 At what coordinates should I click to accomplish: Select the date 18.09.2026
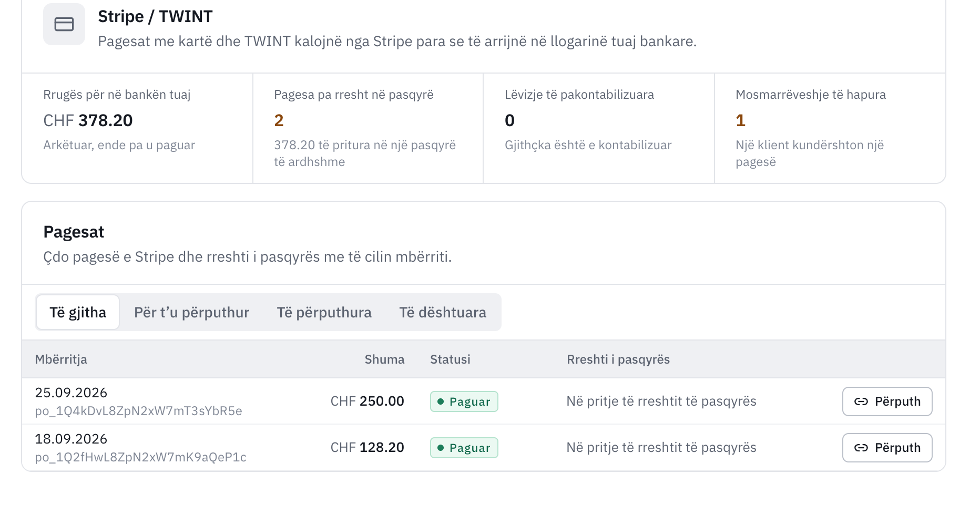click(x=71, y=439)
